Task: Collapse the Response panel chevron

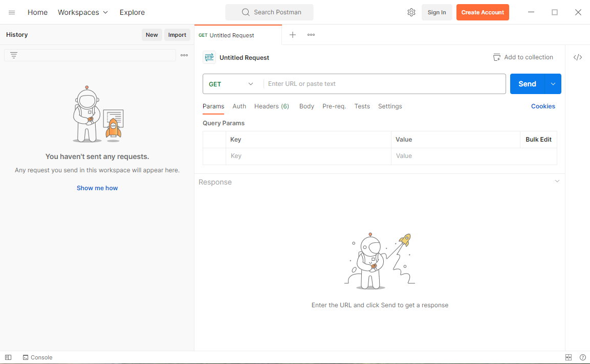Action: (557, 181)
